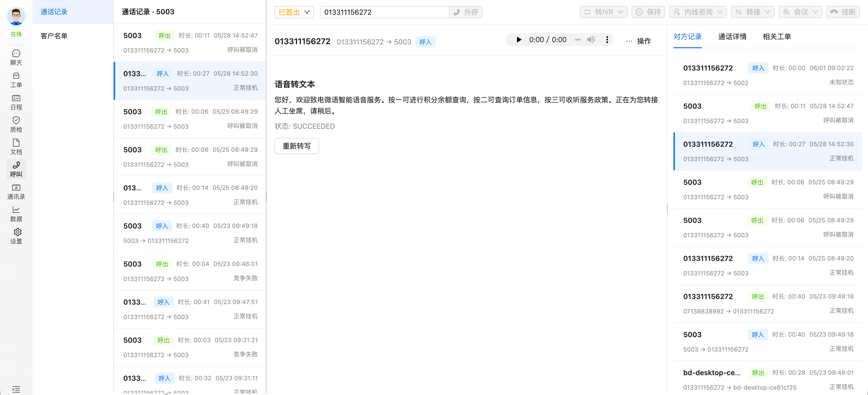The height and width of the screenshot is (395, 868).
Task: Click the 保持 hold button
Action: (x=648, y=12)
